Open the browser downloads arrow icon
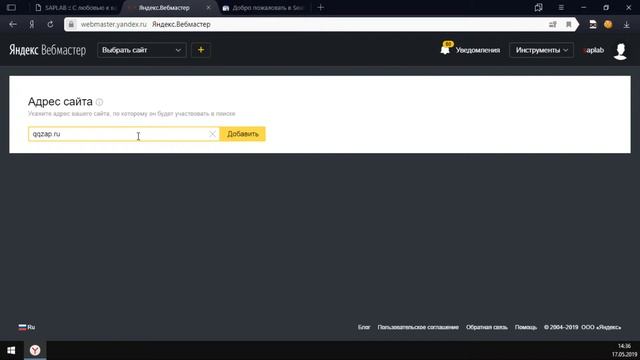Viewport: 640px width, 360px height. click(x=627, y=24)
